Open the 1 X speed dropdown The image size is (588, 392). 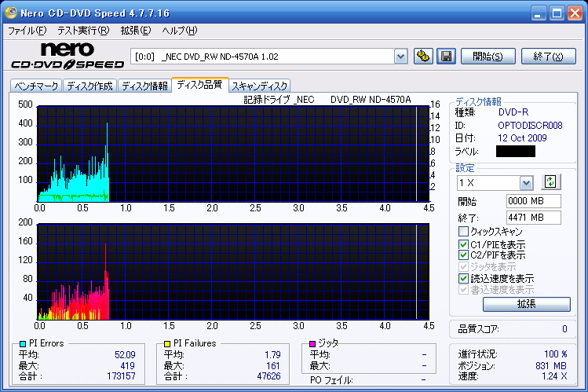coord(526,183)
